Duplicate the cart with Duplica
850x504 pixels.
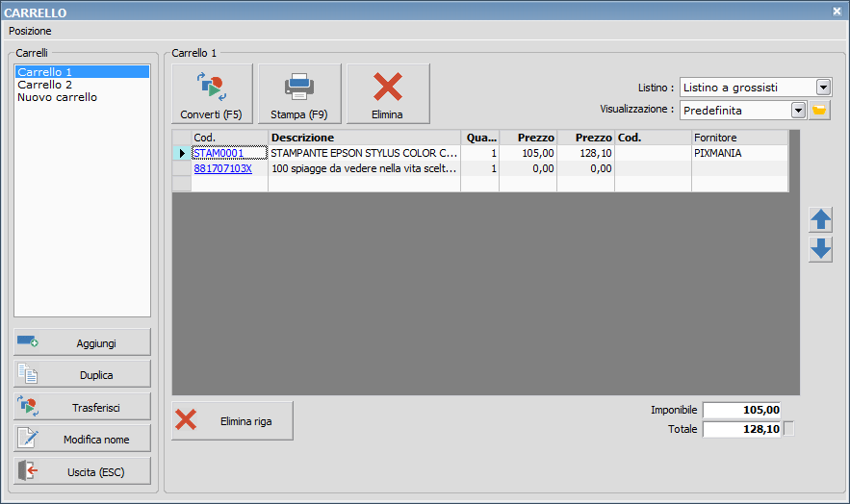pos(82,374)
